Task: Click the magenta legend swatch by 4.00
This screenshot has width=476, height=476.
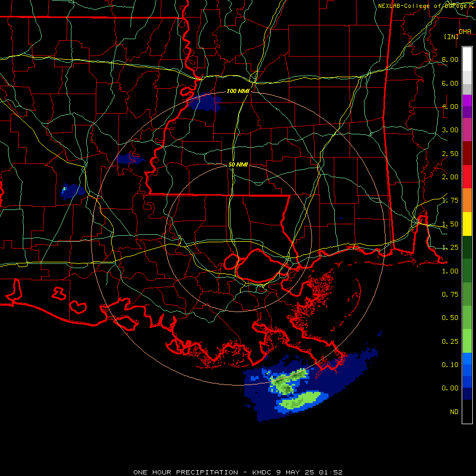Action: [467, 100]
